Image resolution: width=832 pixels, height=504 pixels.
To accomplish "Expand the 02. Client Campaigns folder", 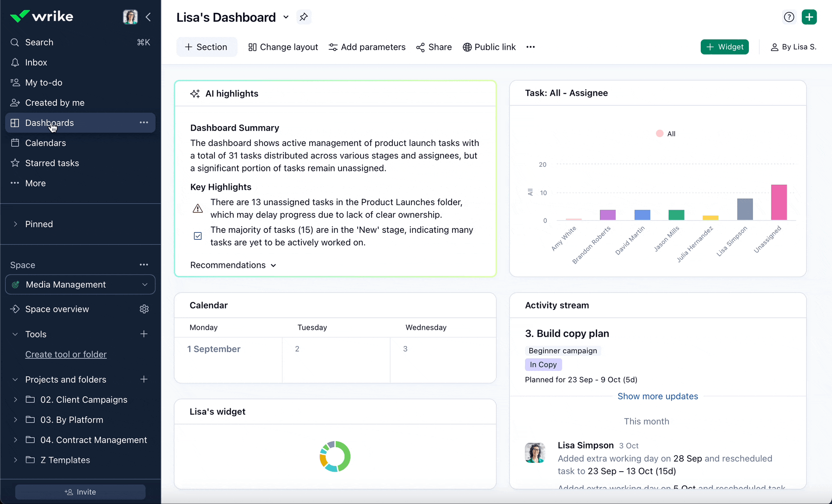I will tap(15, 400).
